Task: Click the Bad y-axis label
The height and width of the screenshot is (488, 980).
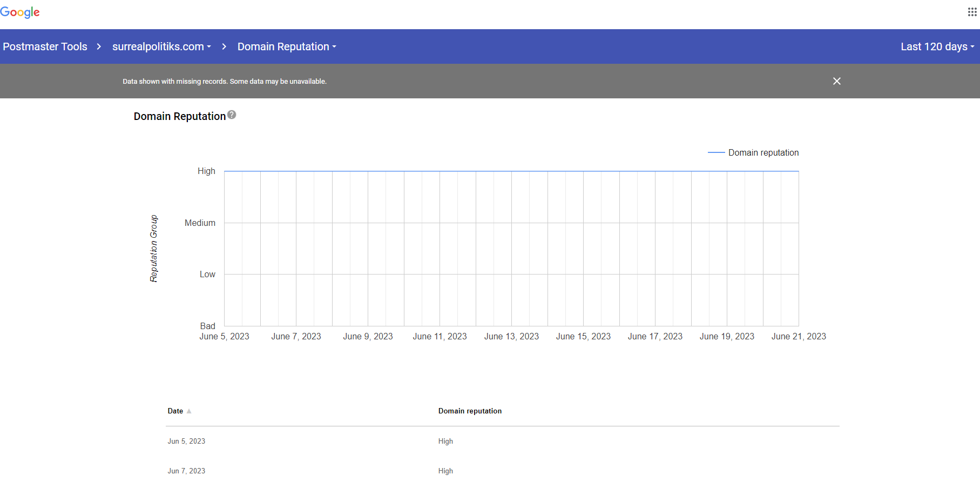Action: pyautogui.click(x=207, y=326)
